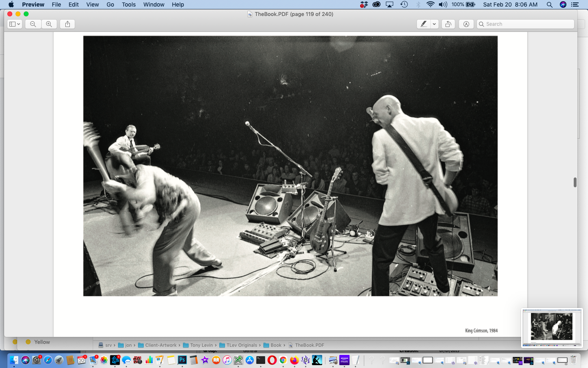588x368 pixels.
Task: Open the Window menu
Action: pyautogui.click(x=154, y=4)
